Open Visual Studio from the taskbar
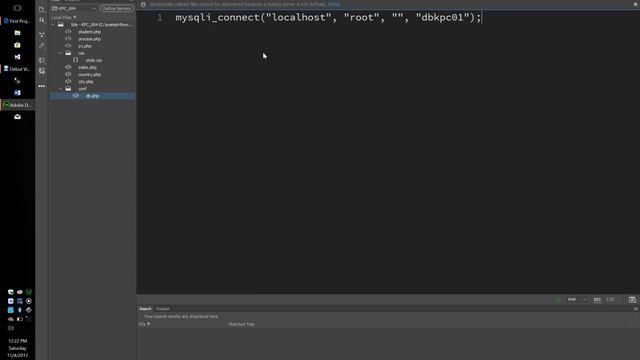 click(17, 57)
